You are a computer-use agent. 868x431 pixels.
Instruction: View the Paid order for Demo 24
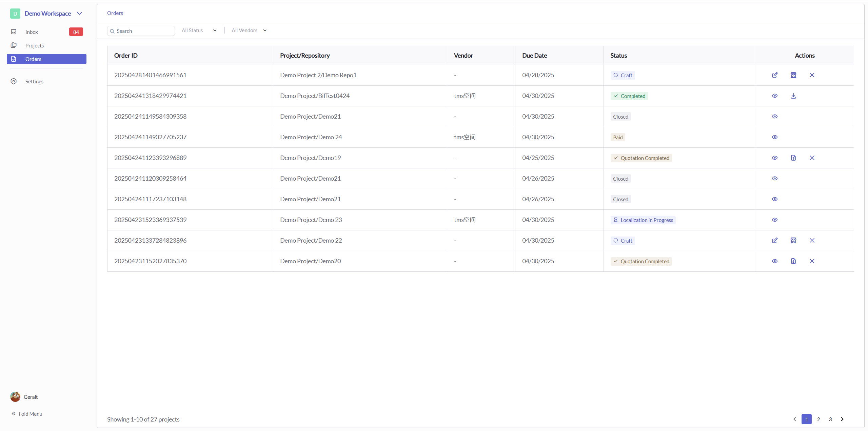[x=775, y=137]
